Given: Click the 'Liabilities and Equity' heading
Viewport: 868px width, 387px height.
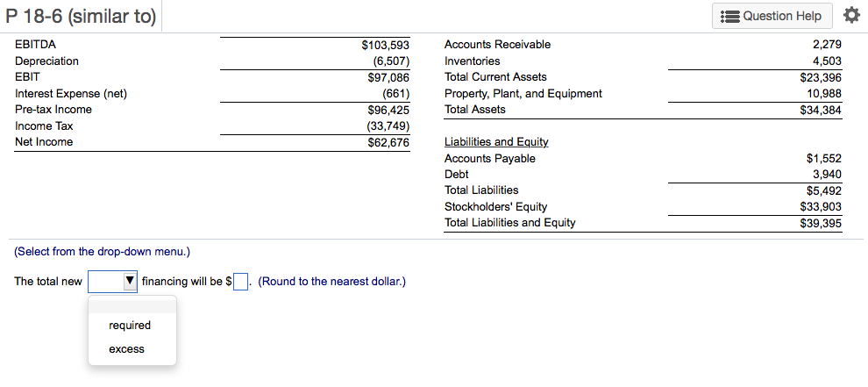Looking at the screenshot, I should point(496,142).
